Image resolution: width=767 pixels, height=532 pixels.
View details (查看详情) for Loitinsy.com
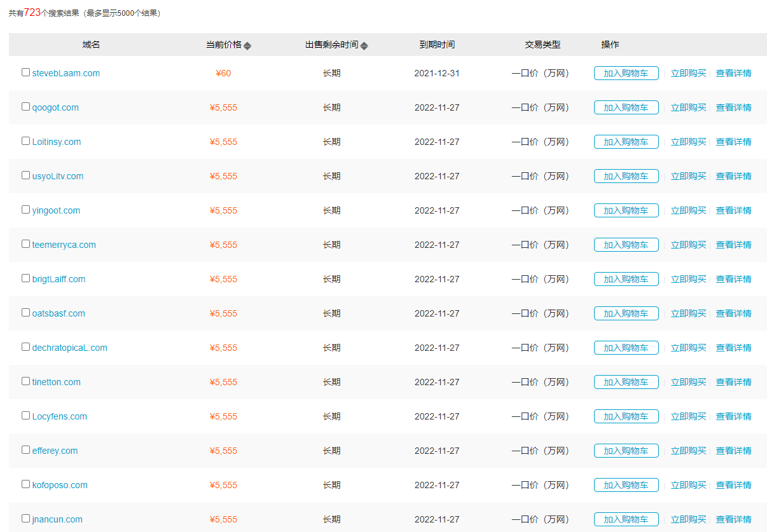click(734, 142)
